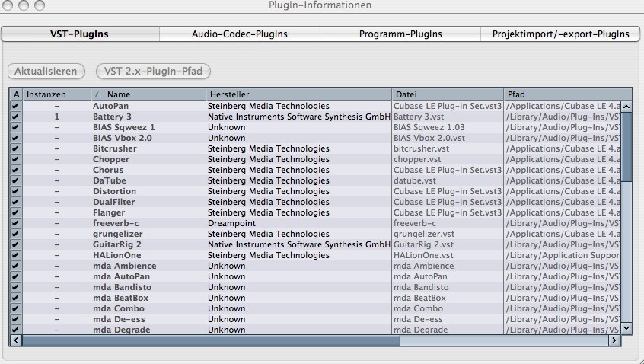Select the AutoPan plugin name
Viewport: 644px width, 364px height.
pyautogui.click(x=110, y=106)
